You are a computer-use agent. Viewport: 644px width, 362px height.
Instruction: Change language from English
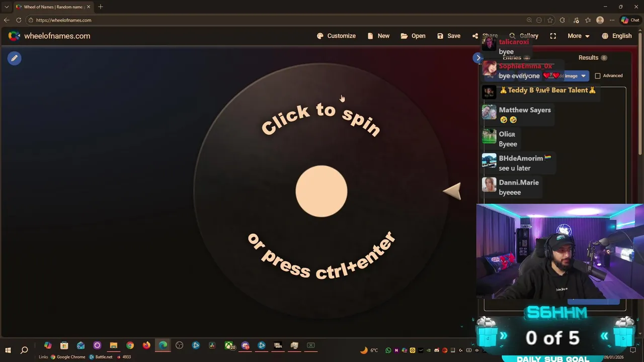coord(617,36)
